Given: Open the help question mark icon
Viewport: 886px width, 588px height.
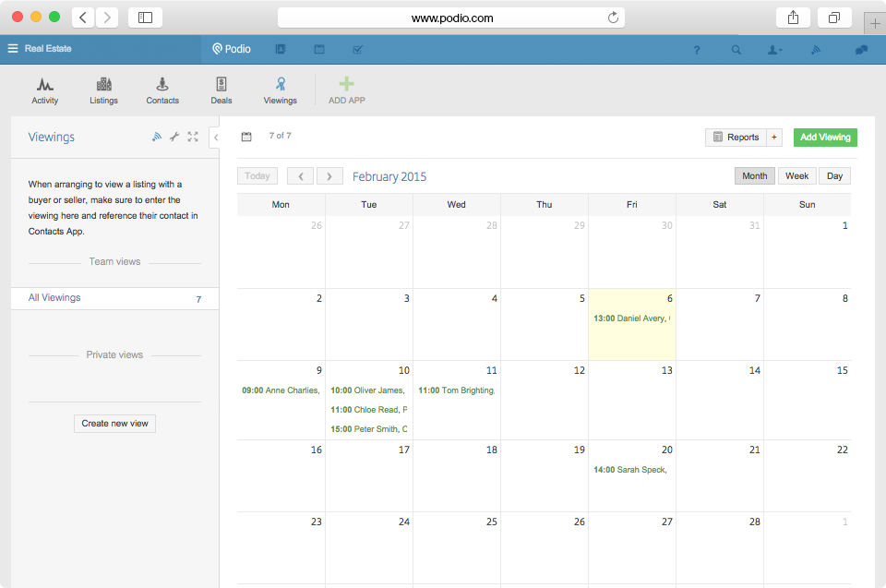Looking at the screenshot, I should point(697,50).
